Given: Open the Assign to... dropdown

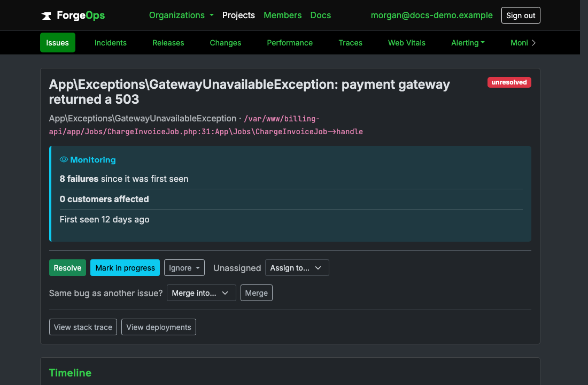Looking at the screenshot, I should 297,268.
